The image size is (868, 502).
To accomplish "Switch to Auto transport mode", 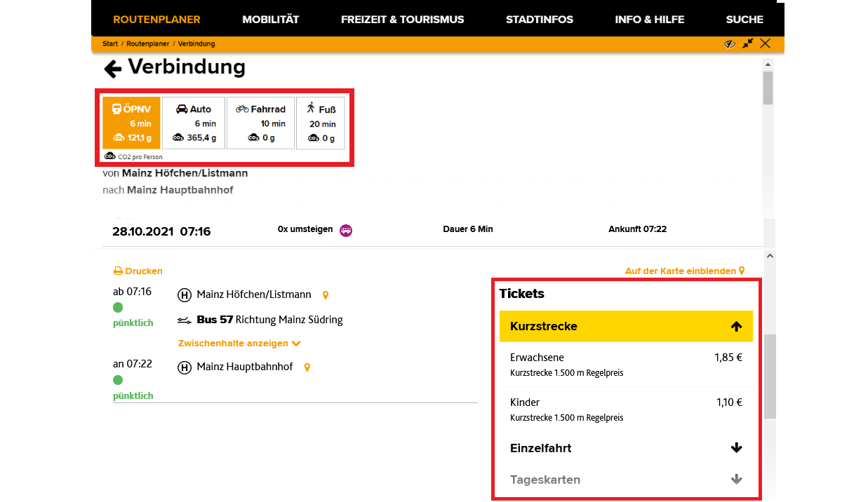I will 194,123.
